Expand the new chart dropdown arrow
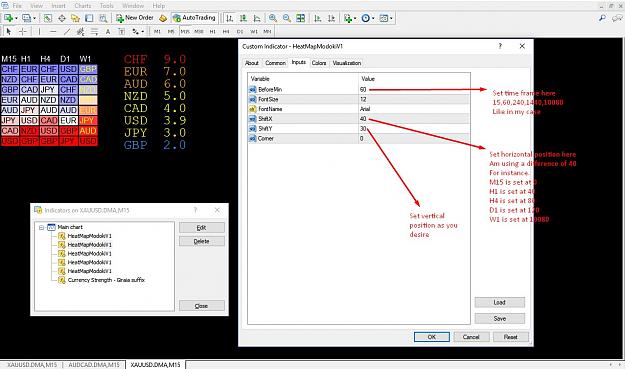 [x=16, y=18]
